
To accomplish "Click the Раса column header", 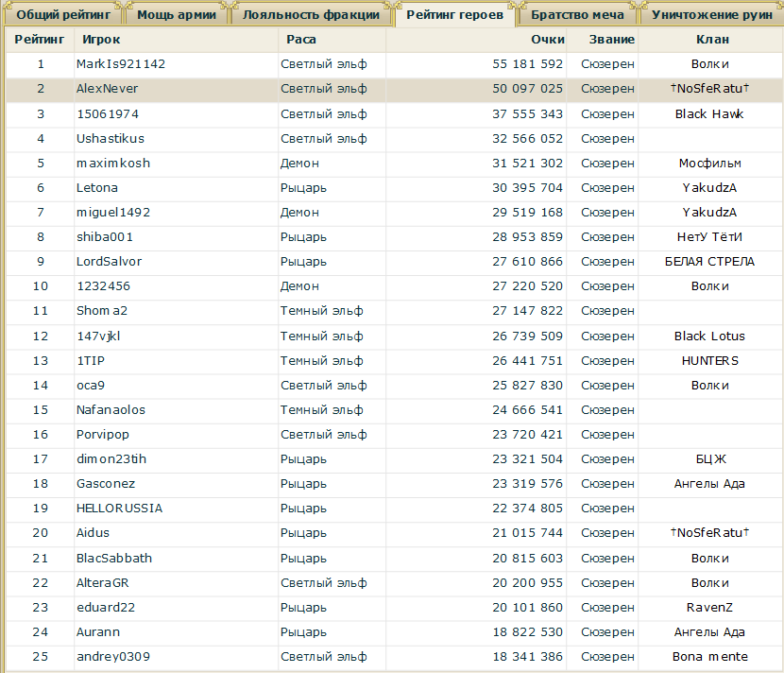I will pos(301,40).
